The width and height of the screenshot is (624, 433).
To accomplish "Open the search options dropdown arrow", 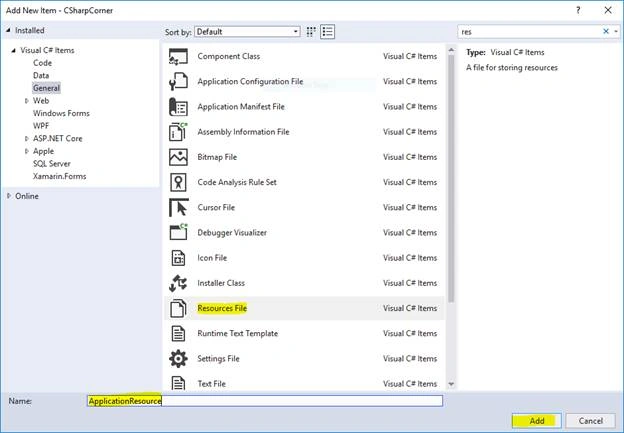I will pyautogui.click(x=616, y=31).
